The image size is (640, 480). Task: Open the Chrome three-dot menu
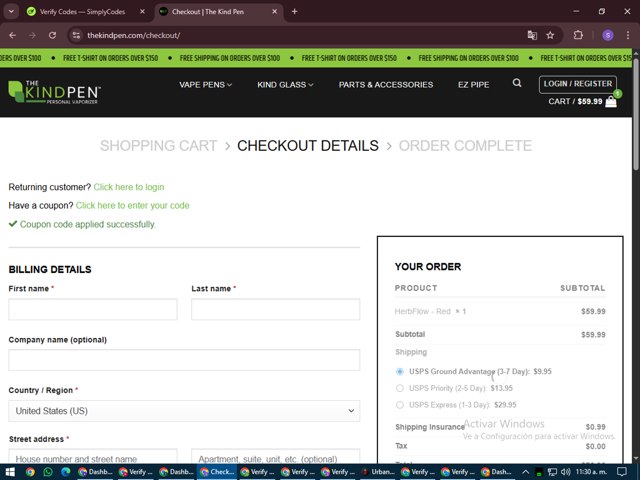tap(628, 36)
